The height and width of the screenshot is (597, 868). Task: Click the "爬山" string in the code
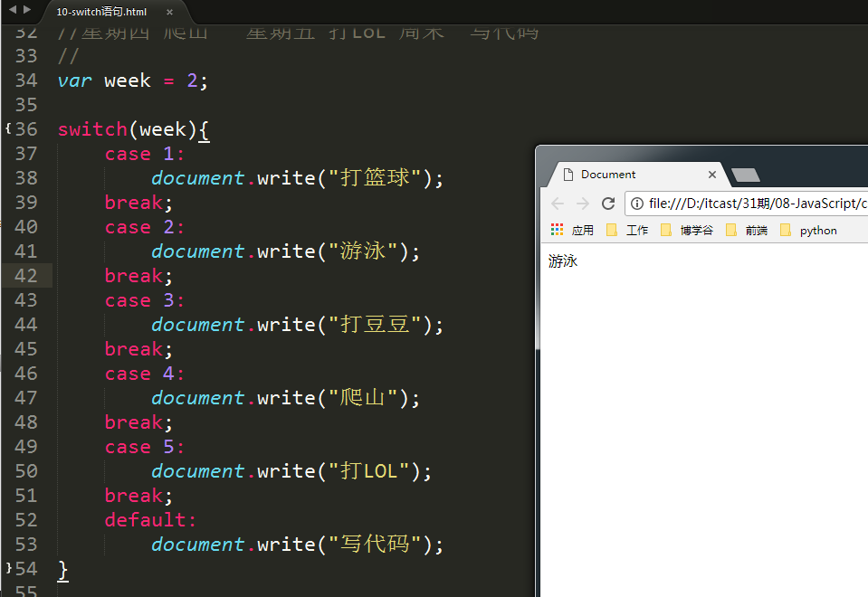[363, 398]
